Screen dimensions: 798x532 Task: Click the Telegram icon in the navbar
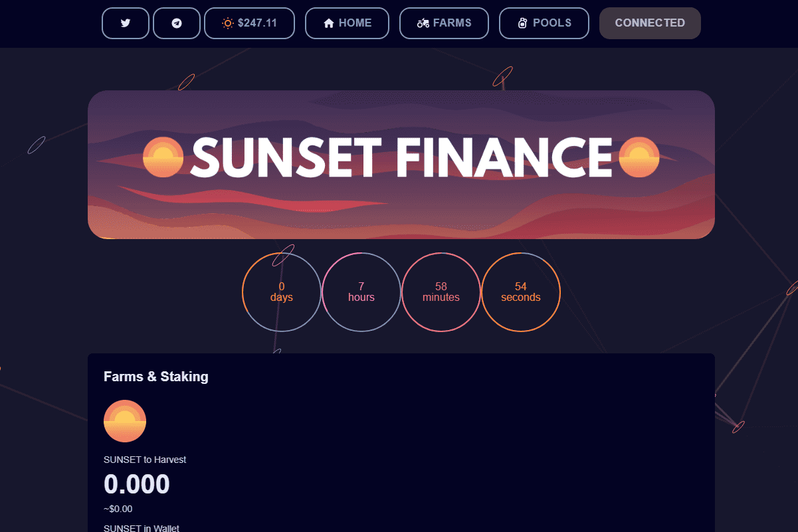[176, 23]
